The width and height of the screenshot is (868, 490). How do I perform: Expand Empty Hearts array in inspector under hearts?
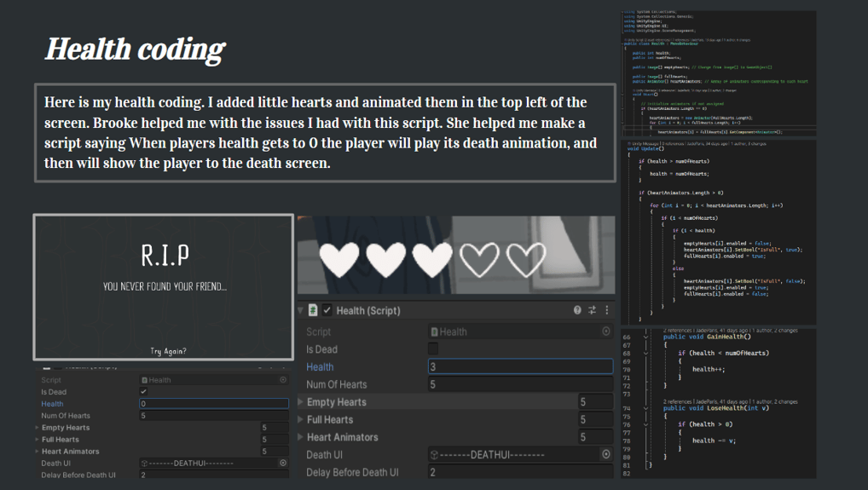301,401
